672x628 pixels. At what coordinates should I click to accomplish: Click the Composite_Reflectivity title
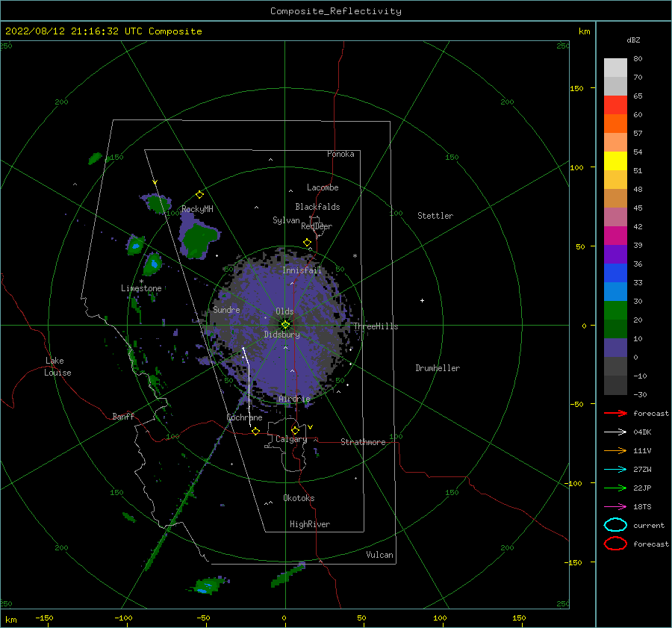(x=335, y=11)
